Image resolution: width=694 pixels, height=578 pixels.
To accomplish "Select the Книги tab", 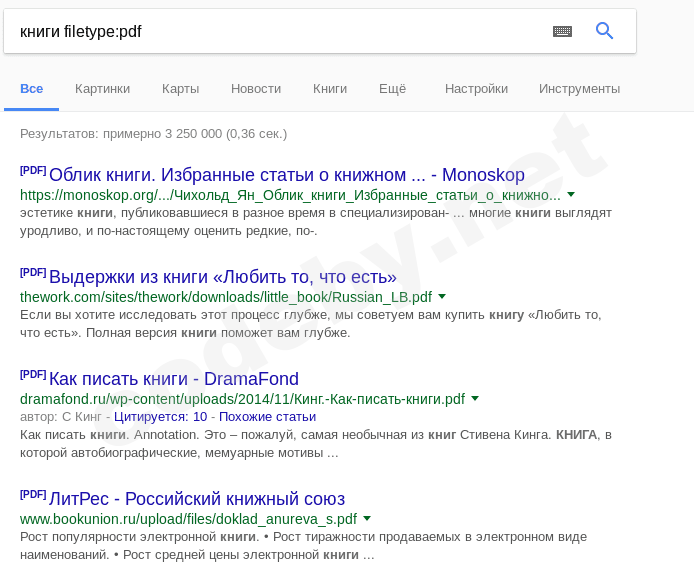I will (330, 88).
